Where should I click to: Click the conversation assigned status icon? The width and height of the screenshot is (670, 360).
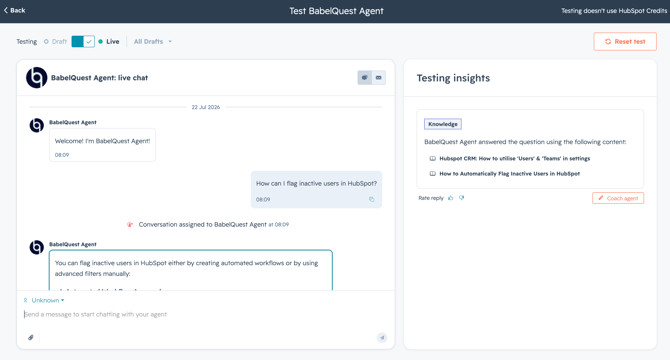pyautogui.click(x=130, y=225)
